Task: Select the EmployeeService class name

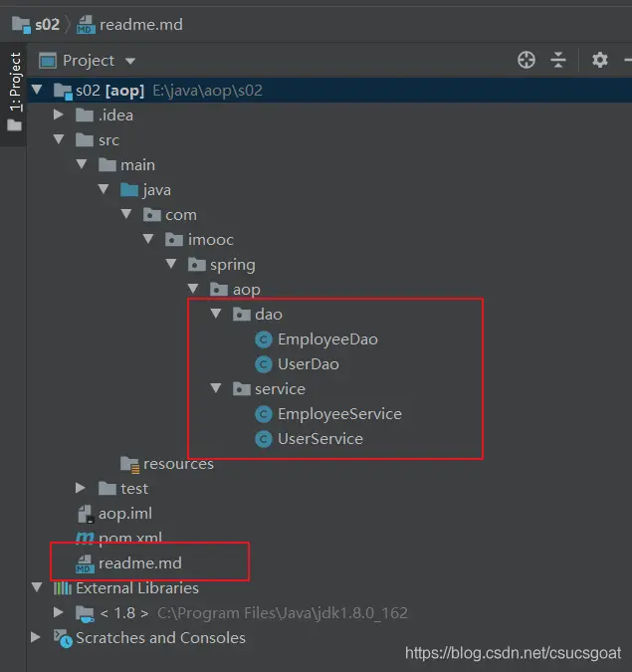Action: click(339, 414)
